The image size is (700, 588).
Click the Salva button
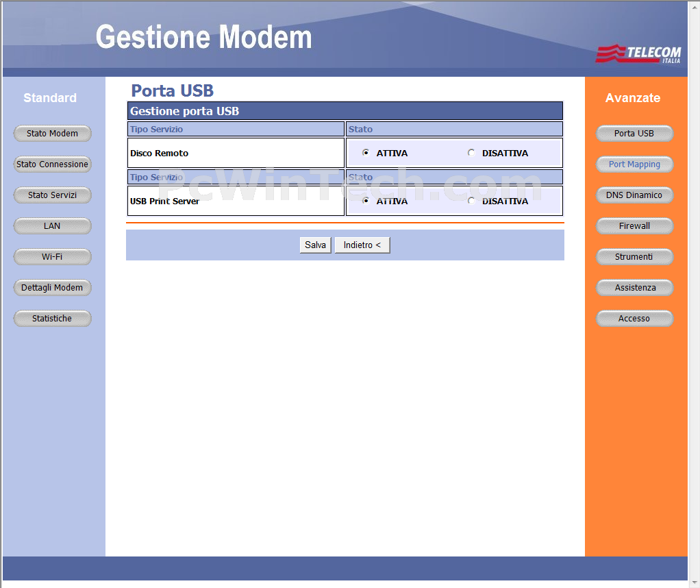(315, 245)
